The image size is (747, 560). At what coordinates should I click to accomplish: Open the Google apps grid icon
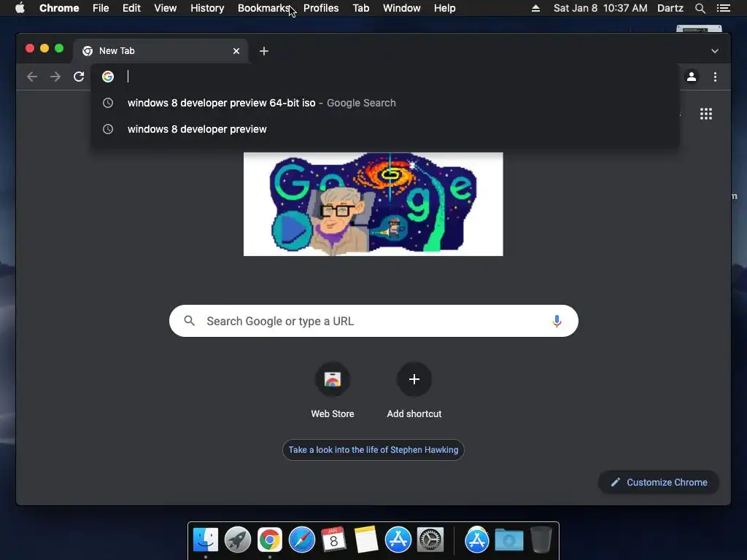(706, 114)
